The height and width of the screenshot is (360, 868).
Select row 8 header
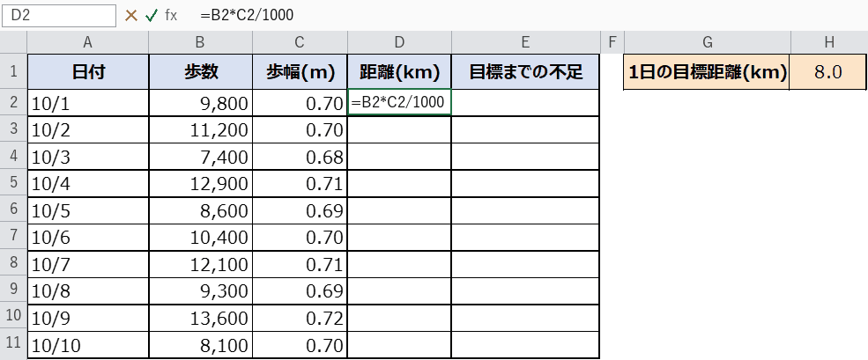point(13,264)
